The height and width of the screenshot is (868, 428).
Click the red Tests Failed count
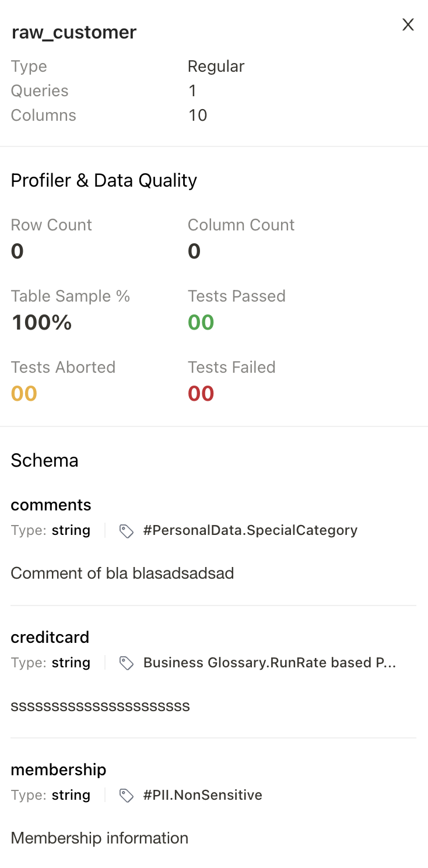click(200, 393)
